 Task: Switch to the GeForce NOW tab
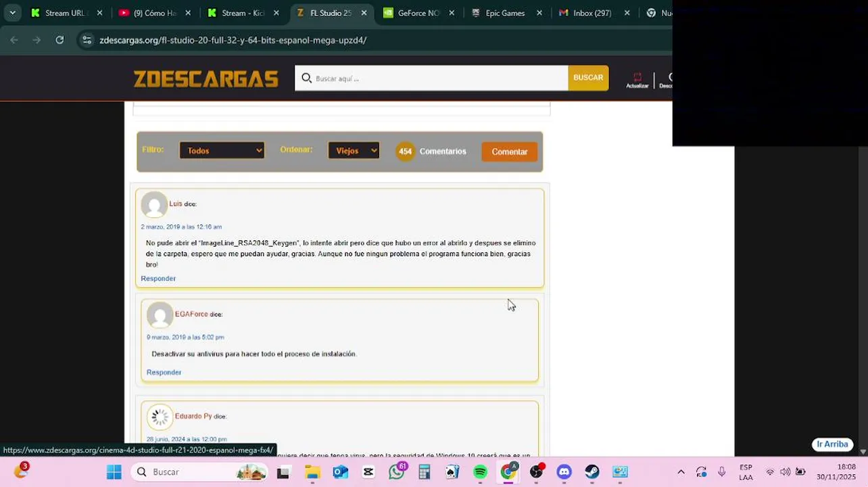pos(418,13)
